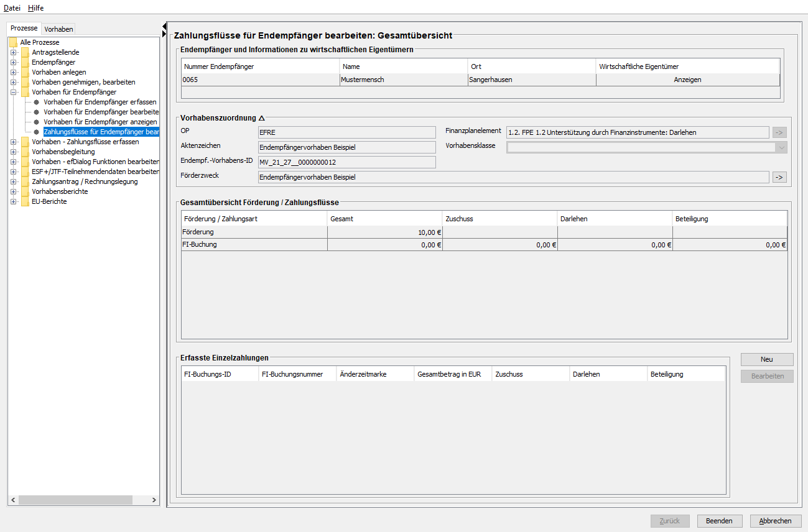Image resolution: width=808 pixels, height=532 pixels.
Task: Click bullet icon beside Vorhaben für Endempfänger erfassen
Action: click(37, 102)
